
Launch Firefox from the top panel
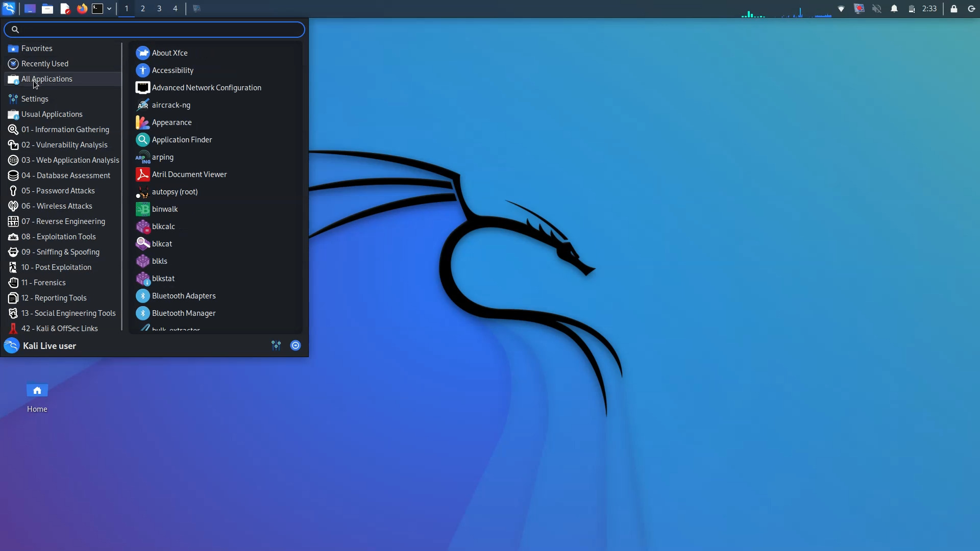pyautogui.click(x=82, y=9)
